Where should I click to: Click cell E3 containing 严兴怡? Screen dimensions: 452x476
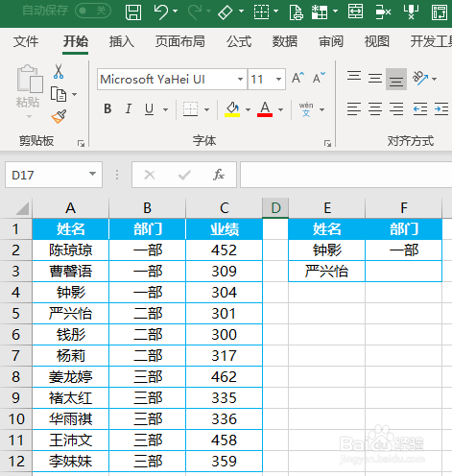(326, 272)
